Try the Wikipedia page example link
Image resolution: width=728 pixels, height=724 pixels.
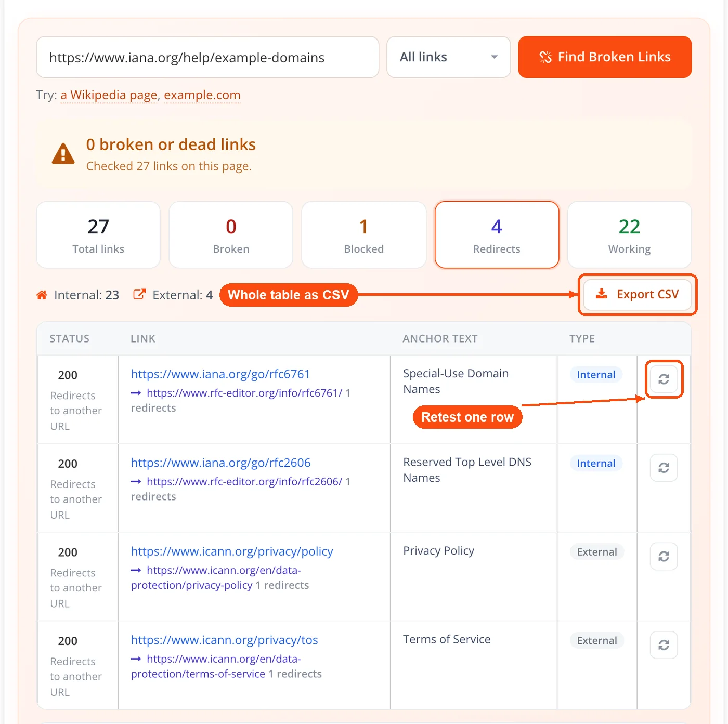click(109, 95)
